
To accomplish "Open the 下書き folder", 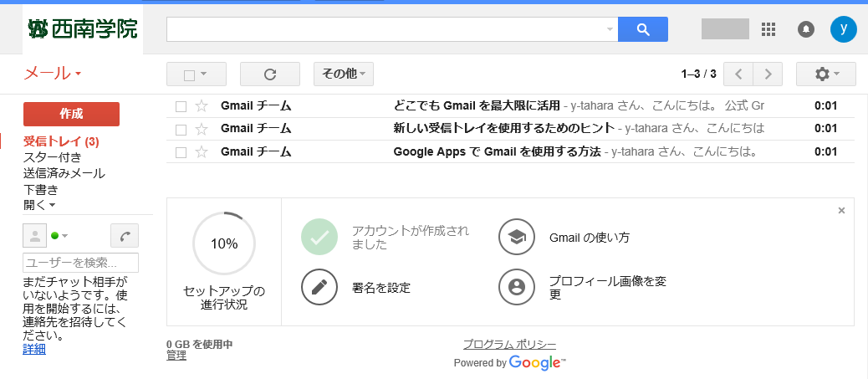I will tap(40, 189).
